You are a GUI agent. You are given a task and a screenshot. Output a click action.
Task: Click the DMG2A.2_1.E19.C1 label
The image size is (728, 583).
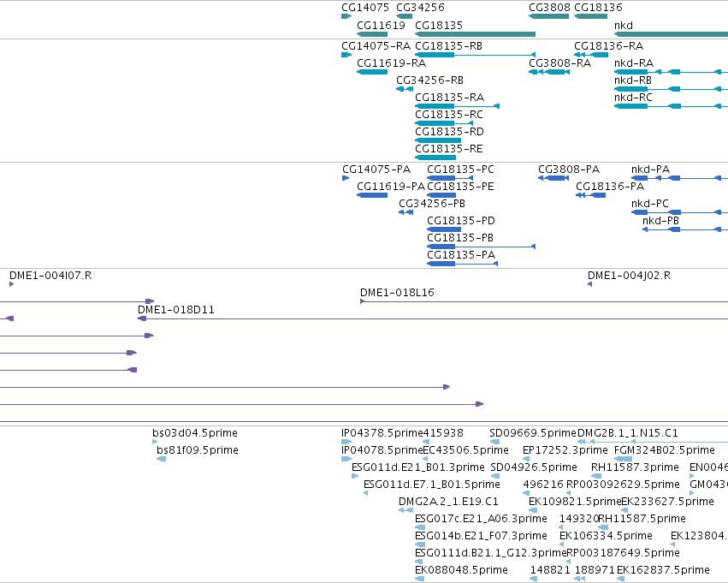click(448, 503)
